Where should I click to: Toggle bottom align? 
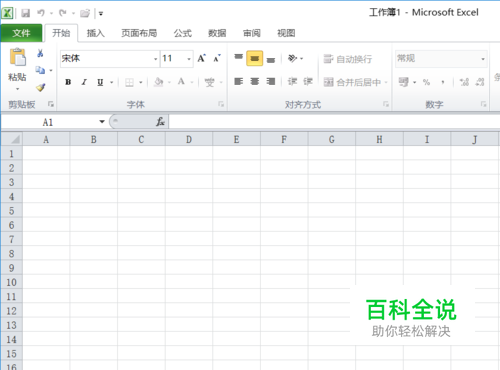coord(271,59)
